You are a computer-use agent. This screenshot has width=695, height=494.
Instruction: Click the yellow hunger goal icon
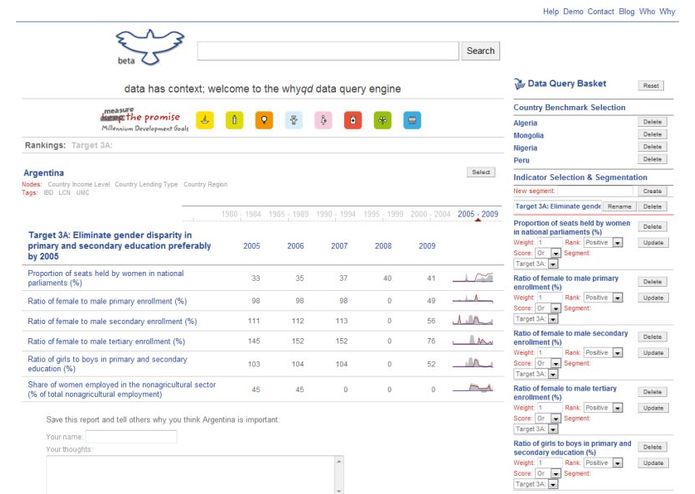pos(205,120)
